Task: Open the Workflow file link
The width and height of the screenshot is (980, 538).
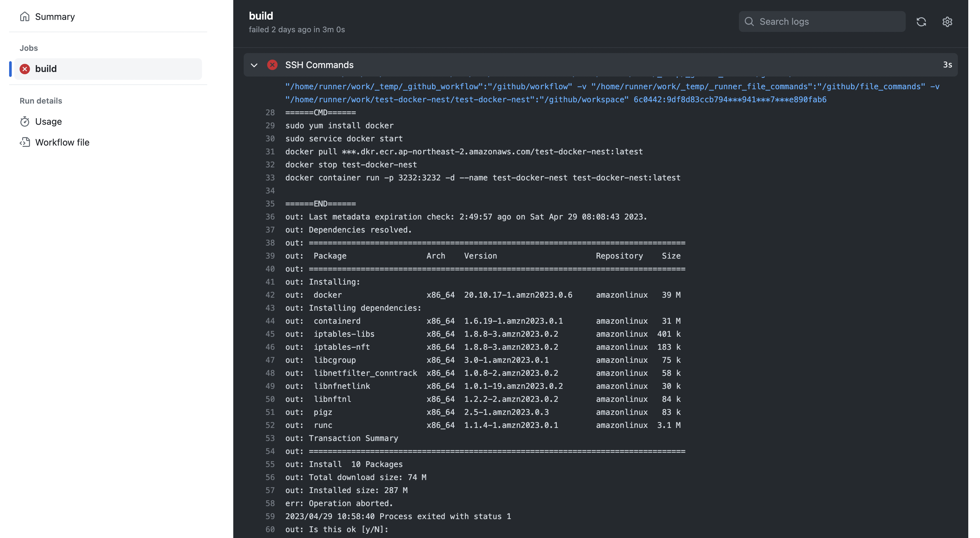Action: (63, 142)
